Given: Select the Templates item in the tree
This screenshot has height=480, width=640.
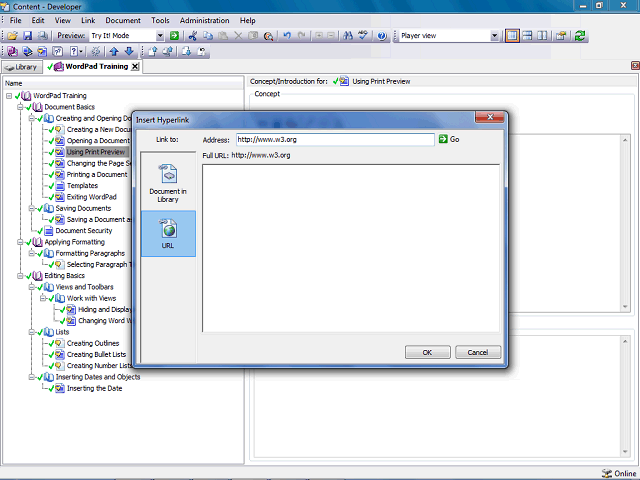Looking at the screenshot, I should pyautogui.click(x=82, y=186).
